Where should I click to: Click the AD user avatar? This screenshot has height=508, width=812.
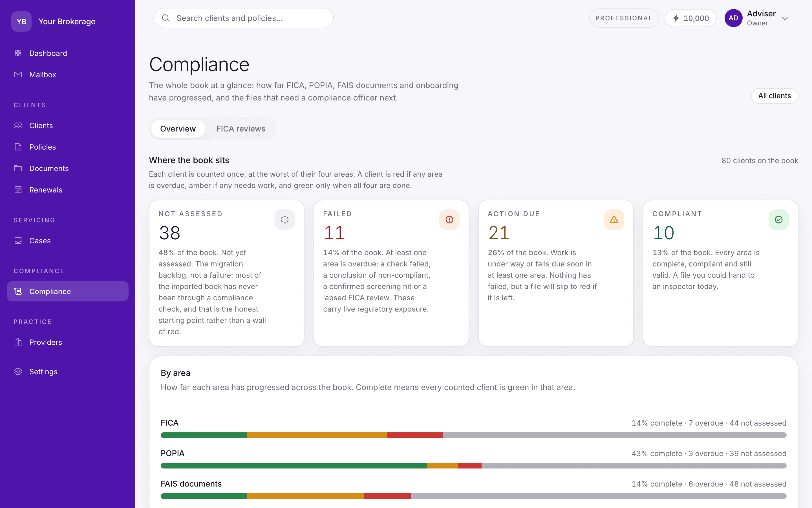click(x=733, y=18)
